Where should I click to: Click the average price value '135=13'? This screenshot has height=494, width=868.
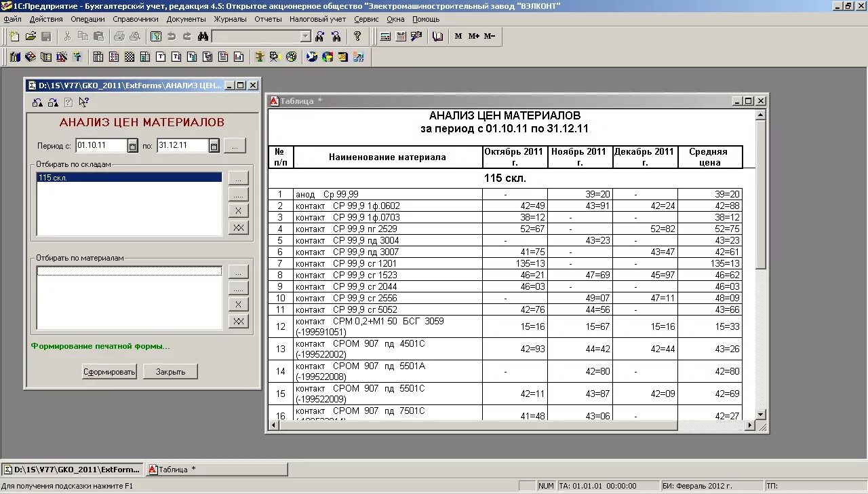[725, 263]
